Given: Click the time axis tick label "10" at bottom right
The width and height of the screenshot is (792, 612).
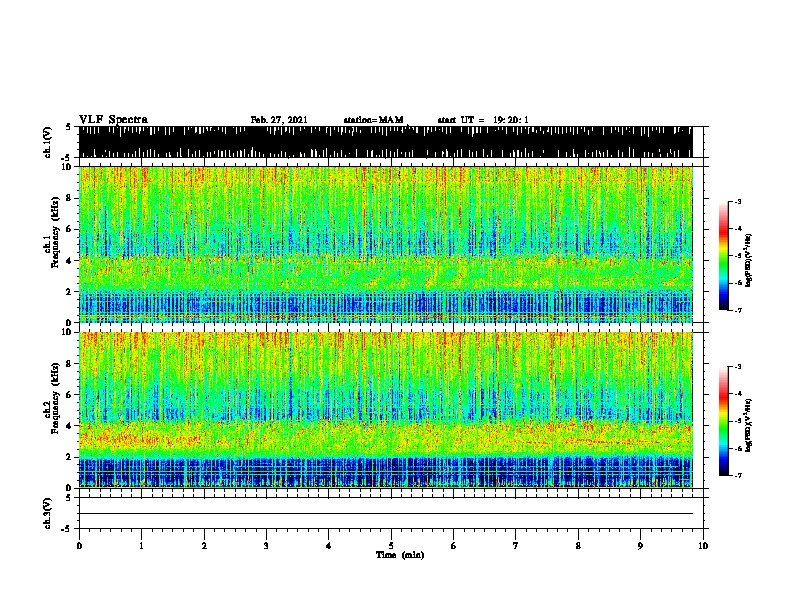Looking at the screenshot, I should point(703,546).
